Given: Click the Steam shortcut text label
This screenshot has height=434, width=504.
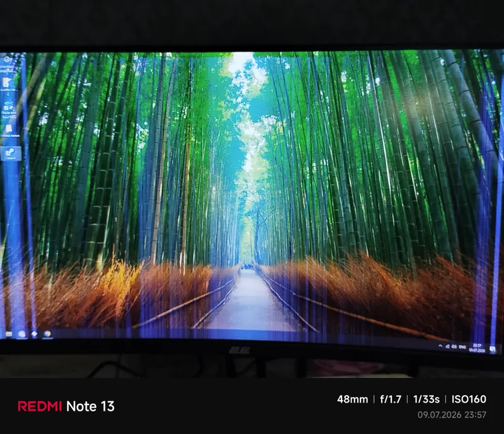Looking at the screenshot, I should [11, 158].
